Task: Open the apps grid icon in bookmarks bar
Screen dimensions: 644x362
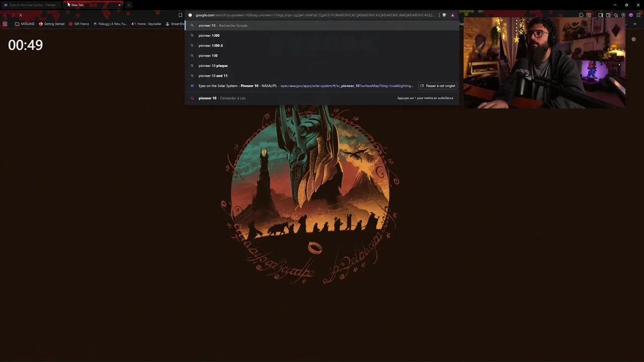Action: tap(5, 24)
